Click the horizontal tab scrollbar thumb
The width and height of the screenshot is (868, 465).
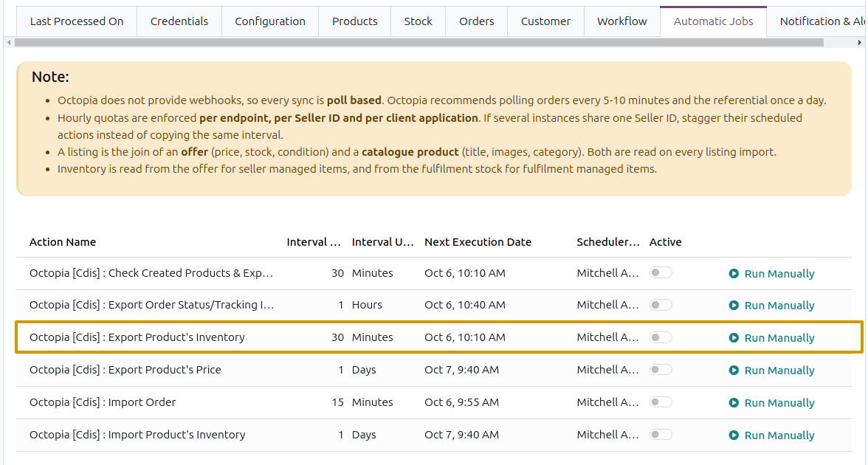[419, 43]
